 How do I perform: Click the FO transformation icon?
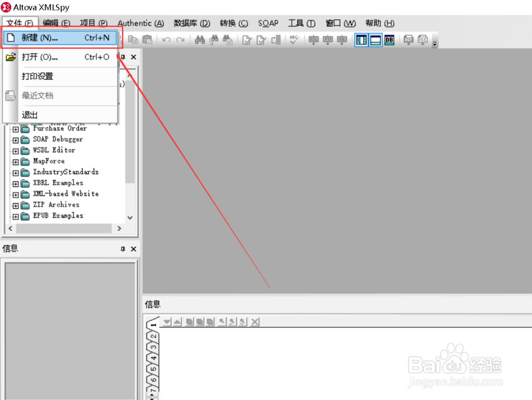327,40
